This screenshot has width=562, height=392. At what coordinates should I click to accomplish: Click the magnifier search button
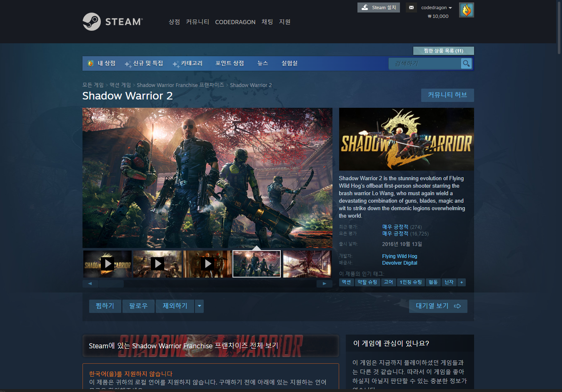pyautogui.click(x=466, y=63)
